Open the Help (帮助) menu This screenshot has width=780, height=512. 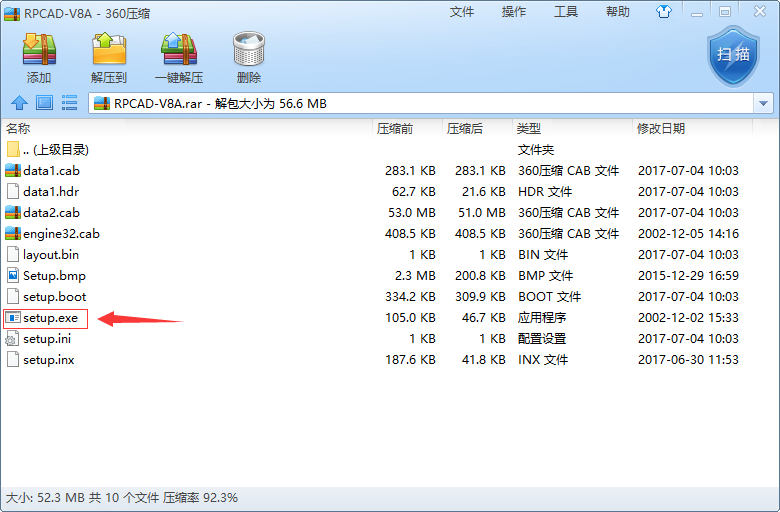coord(618,12)
